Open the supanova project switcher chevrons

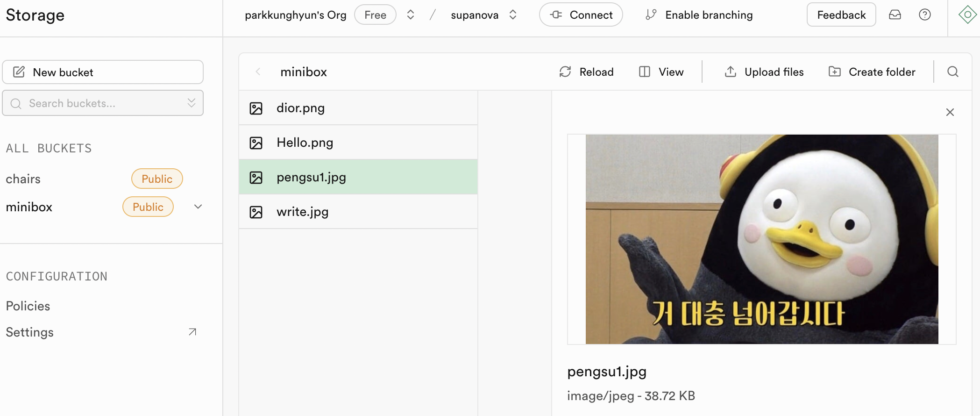[513, 15]
